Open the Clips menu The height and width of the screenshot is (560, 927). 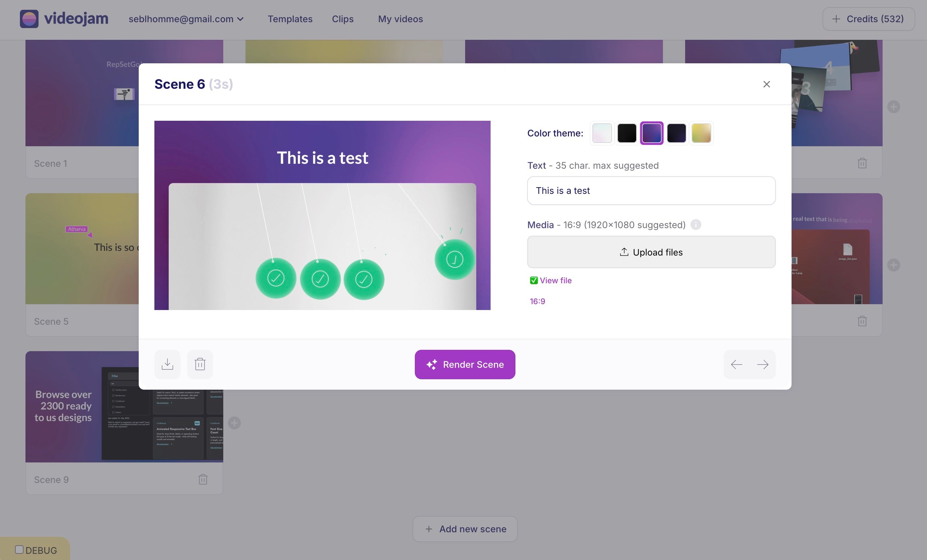(343, 19)
